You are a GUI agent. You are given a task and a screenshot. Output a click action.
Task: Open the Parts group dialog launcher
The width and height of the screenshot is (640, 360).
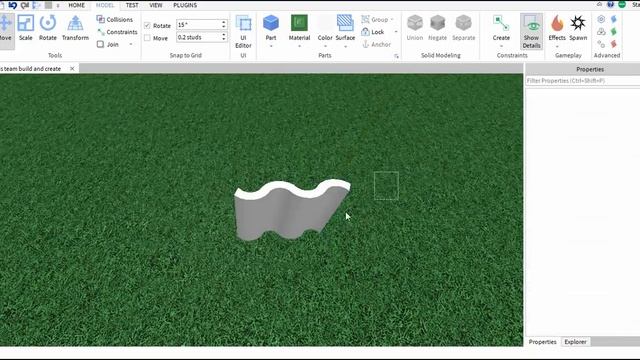(396, 56)
